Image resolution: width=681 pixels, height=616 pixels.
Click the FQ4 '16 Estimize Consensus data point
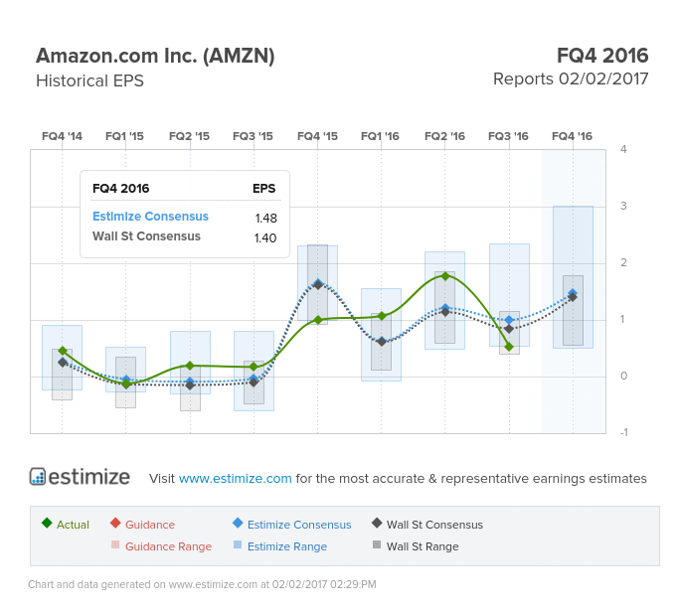[573, 293]
